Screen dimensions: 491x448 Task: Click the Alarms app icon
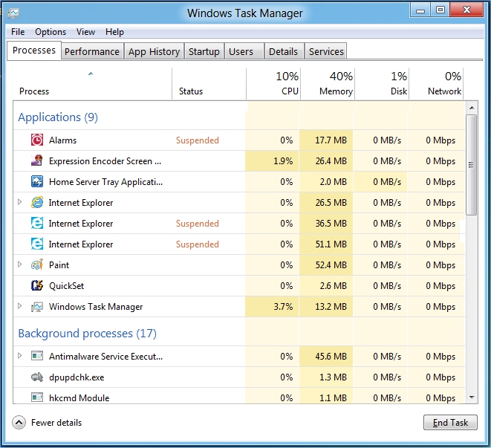coord(37,140)
